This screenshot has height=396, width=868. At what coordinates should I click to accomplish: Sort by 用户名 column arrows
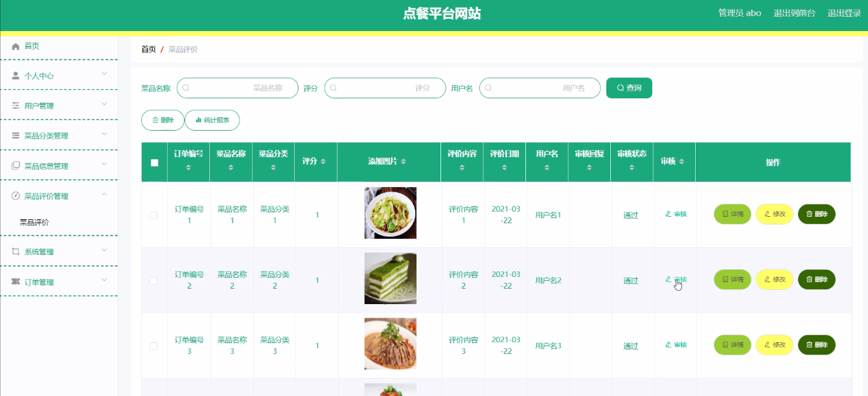(x=547, y=168)
